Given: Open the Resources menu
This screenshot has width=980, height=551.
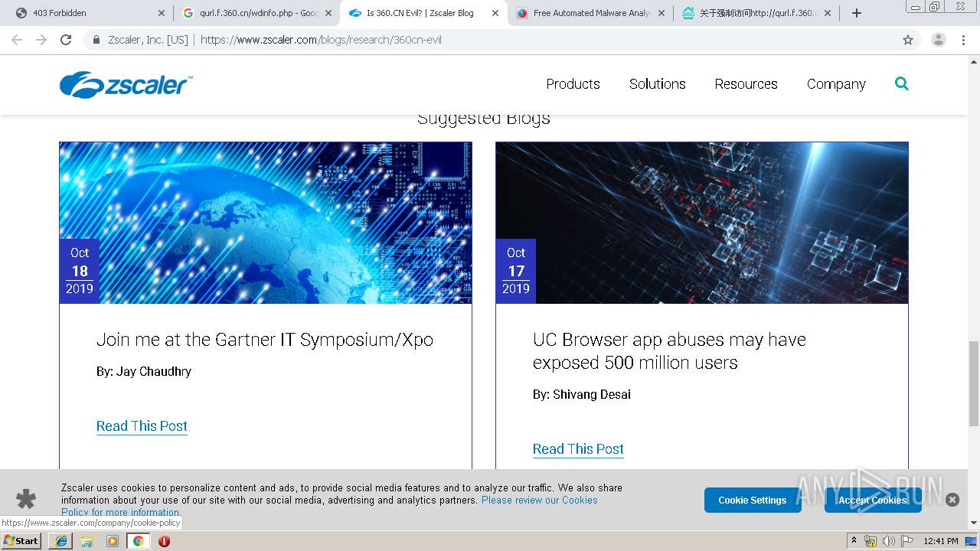Looking at the screenshot, I should [x=746, y=84].
